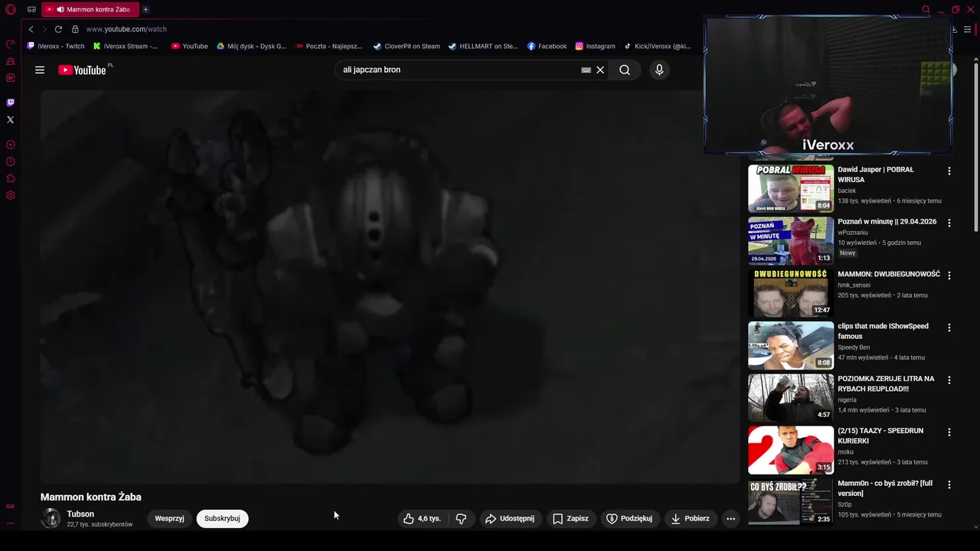Switch to the Mammon kontra Żaba tab
The height and width of the screenshot is (551, 980).
point(90,9)
